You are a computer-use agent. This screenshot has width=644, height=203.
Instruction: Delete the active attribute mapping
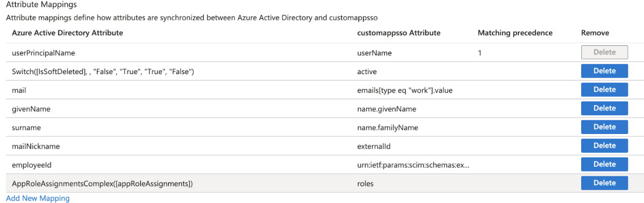(604, 71)
